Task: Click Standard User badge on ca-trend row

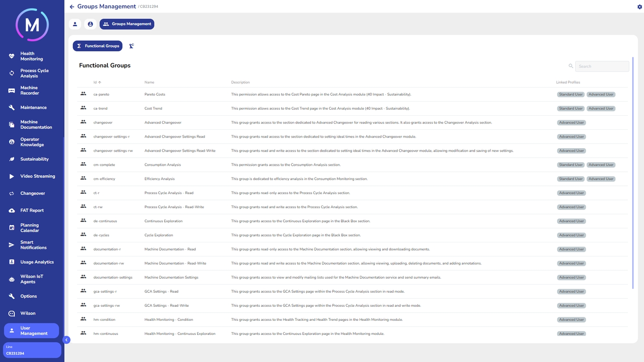Action: click(x=570, y=108)
